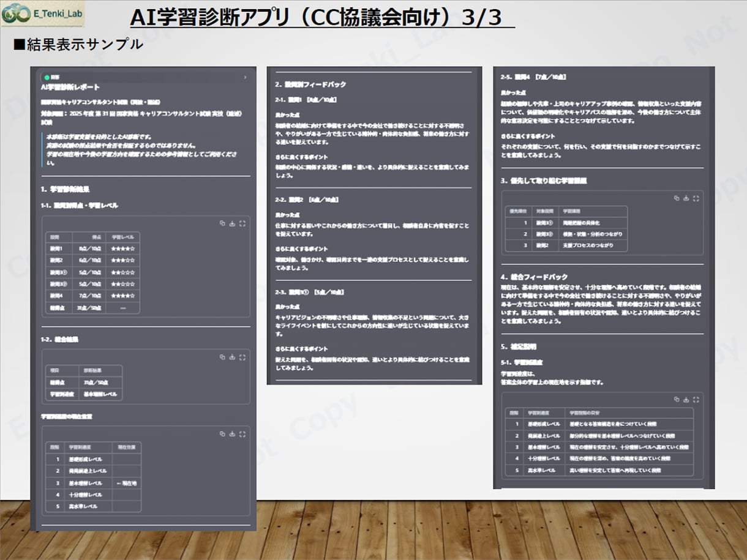Screen dimensions: 747x560
Task: Click the 現在位置 column header
Action: pyautogui.click(x=127, y=447)
